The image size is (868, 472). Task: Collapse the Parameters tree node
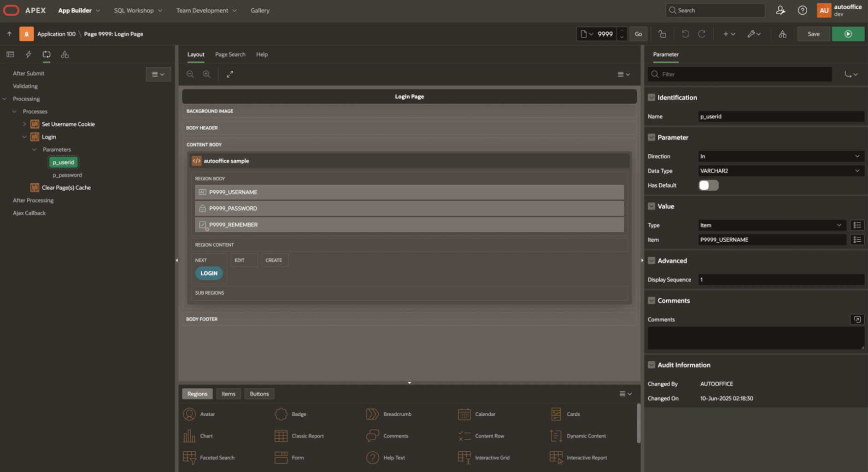coord(35,150)
